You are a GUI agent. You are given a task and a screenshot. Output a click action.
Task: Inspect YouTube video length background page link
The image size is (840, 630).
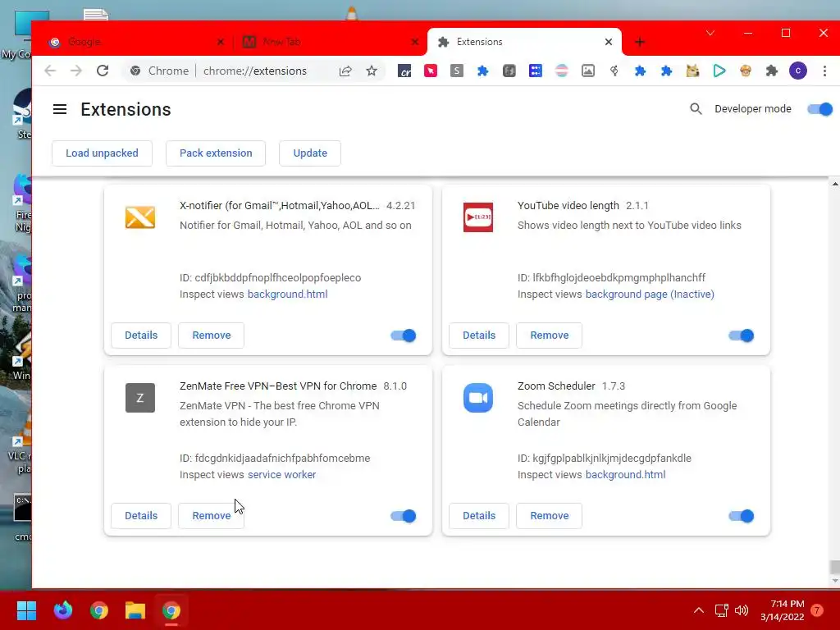pyautogui.click(x=650, y=294)
